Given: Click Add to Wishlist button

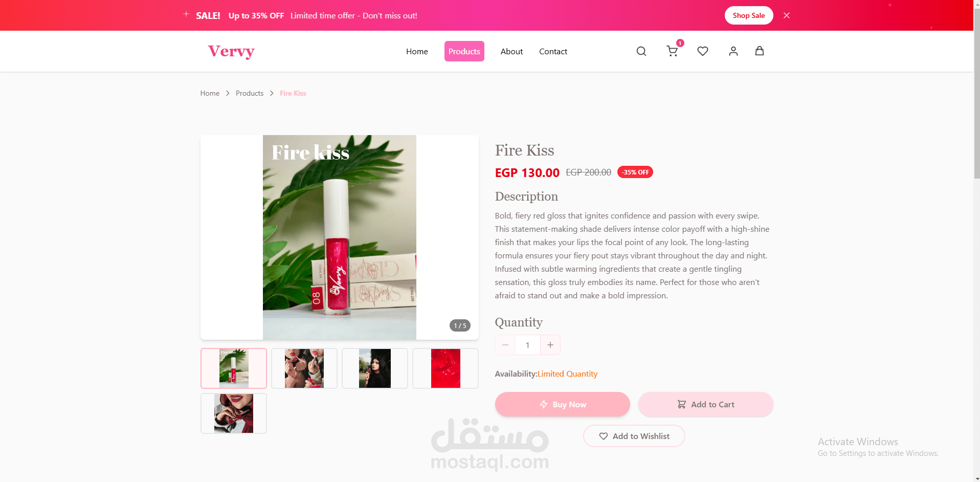Looking at the screenshot, I should tap(634, 436).
